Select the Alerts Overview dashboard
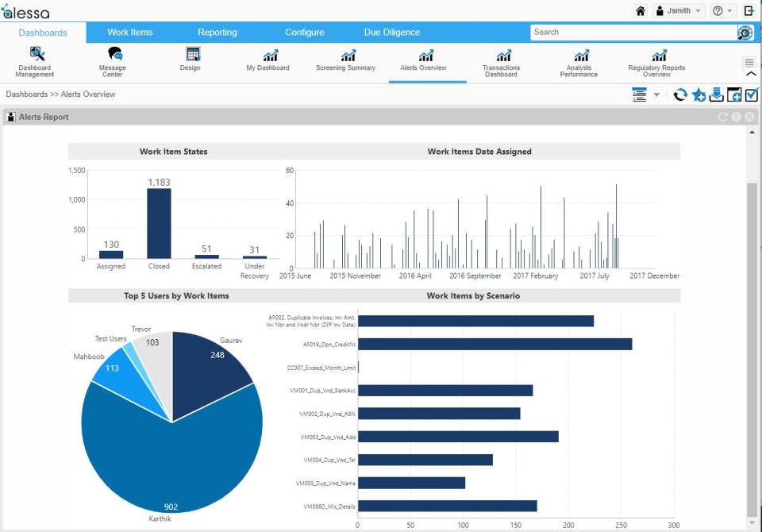Screen dimensions: 762x532 click(x=423, y=60)
